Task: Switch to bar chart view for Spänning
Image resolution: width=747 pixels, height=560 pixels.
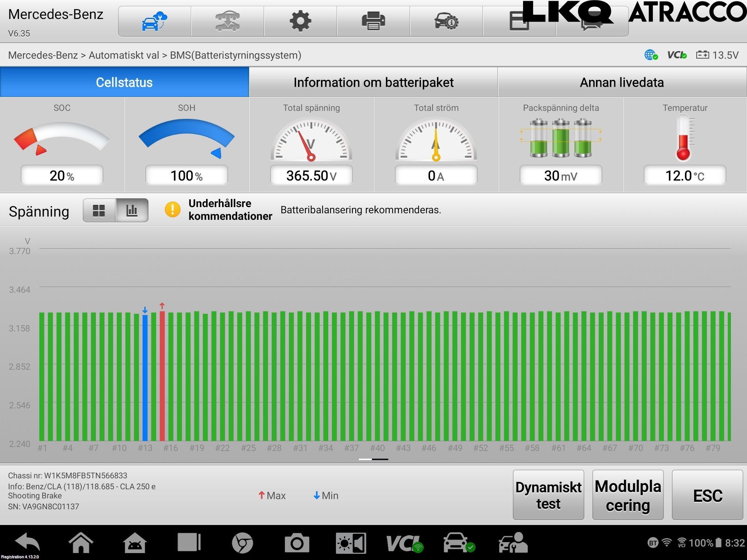Action: click(x=132, y=210)
